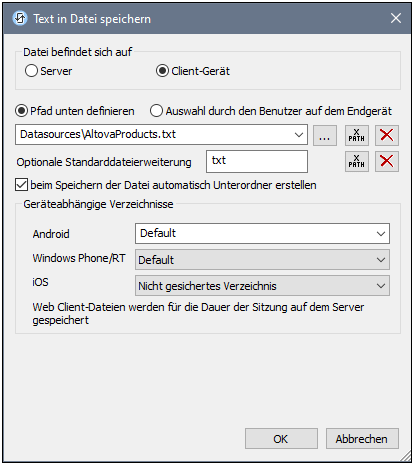The image size is (414, 465).
Task: Click the XPath button beside file path
Action: (x=357, y=135)
